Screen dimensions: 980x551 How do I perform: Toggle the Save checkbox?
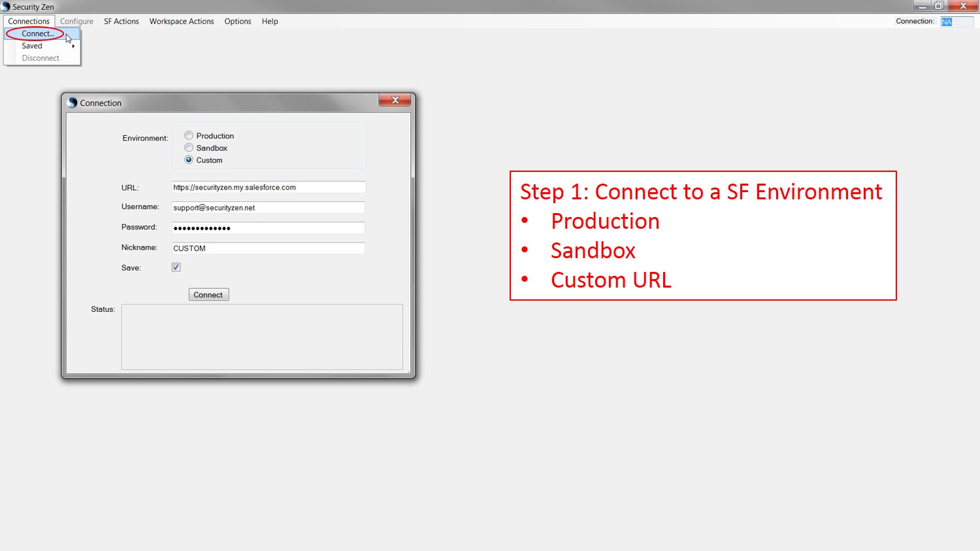(176, 267)
